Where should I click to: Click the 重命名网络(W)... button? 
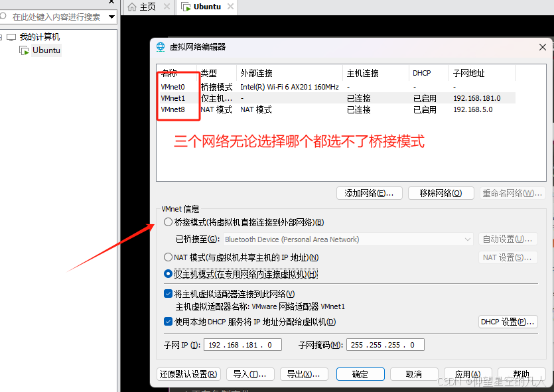512,193
